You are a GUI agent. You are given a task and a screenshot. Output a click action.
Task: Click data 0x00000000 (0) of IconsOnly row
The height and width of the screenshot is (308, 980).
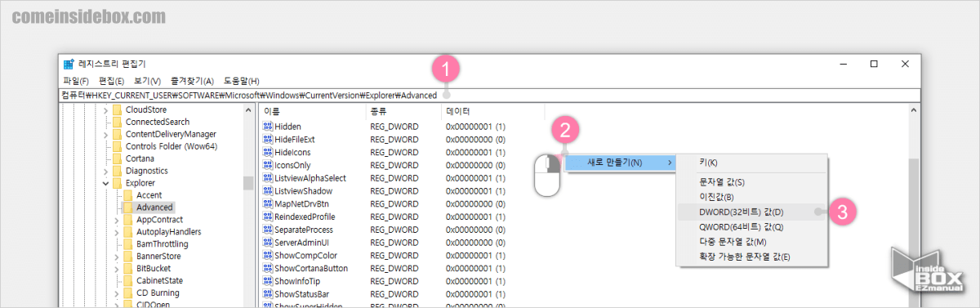coord(476,165)
